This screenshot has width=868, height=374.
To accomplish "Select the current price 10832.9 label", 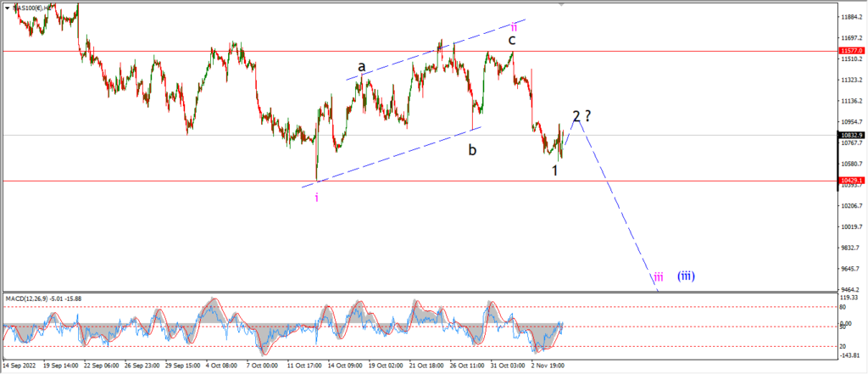I will [853, 135].
